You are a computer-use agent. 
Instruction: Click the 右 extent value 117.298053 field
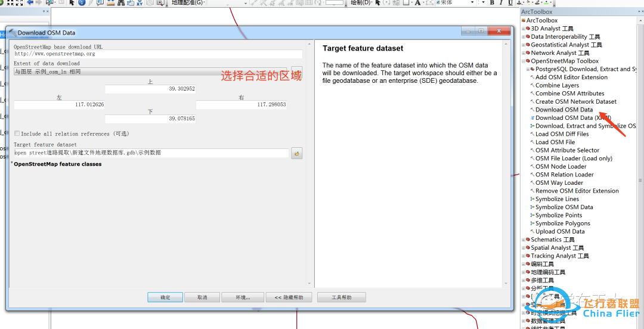[241, 105]
